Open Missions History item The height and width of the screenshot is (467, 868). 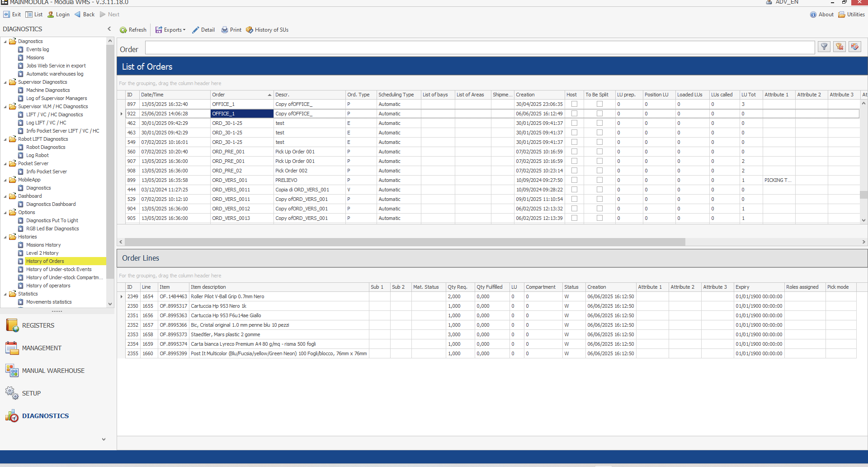pos(43,245)
